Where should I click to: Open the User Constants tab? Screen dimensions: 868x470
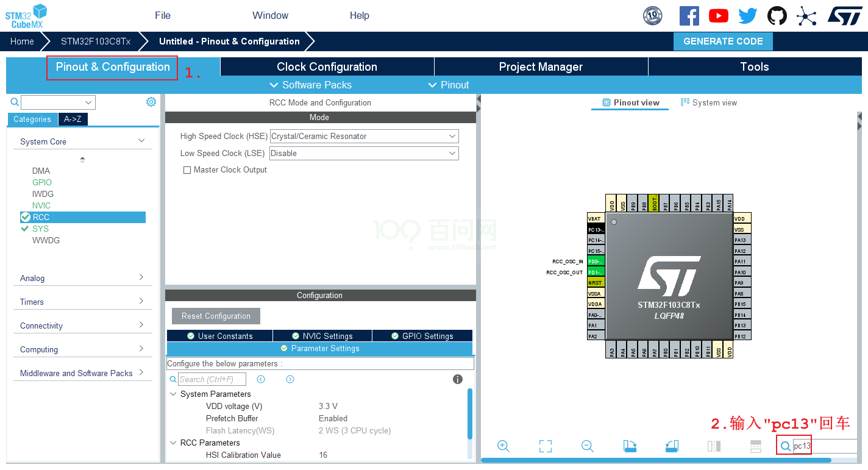click(219, 336)
